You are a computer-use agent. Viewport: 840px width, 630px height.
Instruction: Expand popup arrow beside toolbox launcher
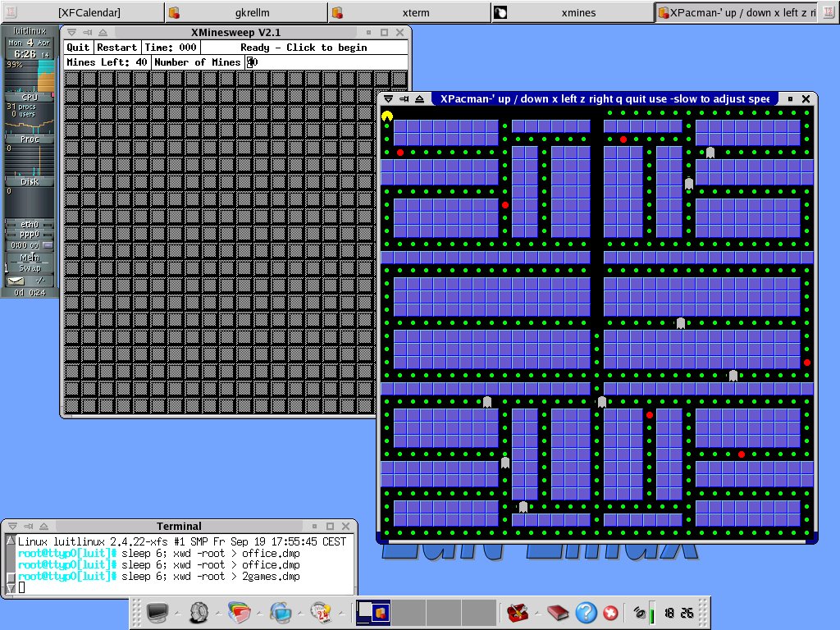tap(537, 614)
